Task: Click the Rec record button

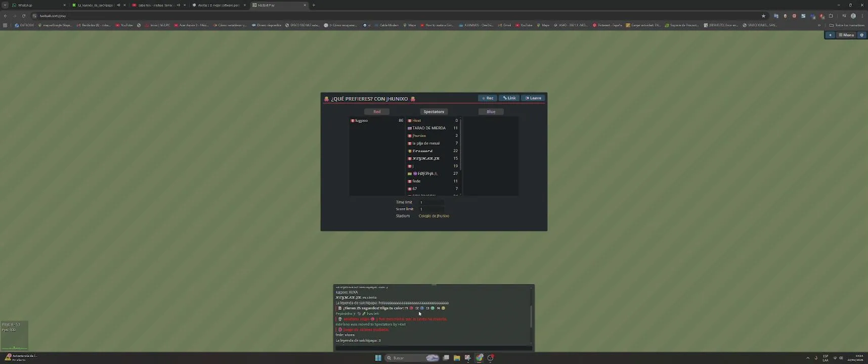Action: coord(488,98)
